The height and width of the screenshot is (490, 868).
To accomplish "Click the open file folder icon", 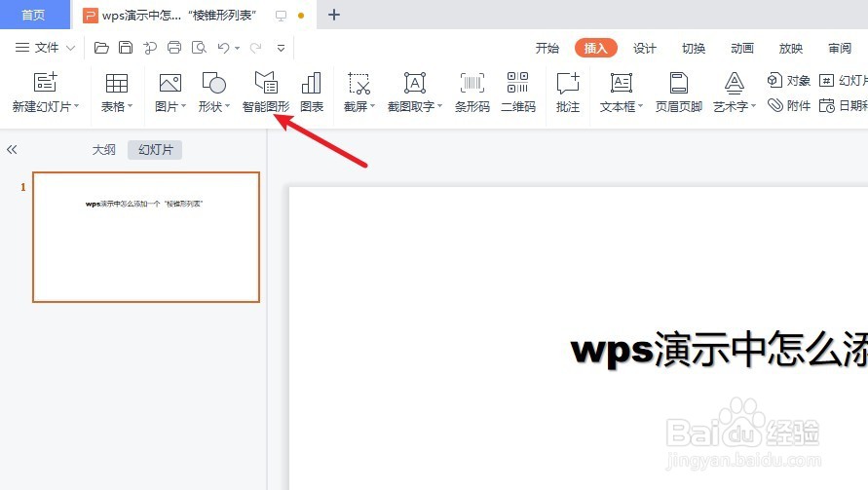I will [101, 48].
